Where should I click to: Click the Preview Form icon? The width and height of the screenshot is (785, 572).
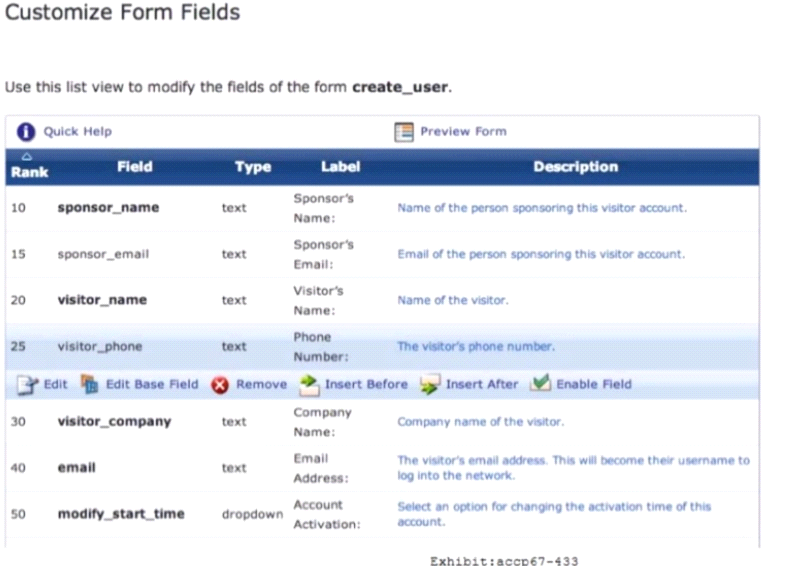405,132
